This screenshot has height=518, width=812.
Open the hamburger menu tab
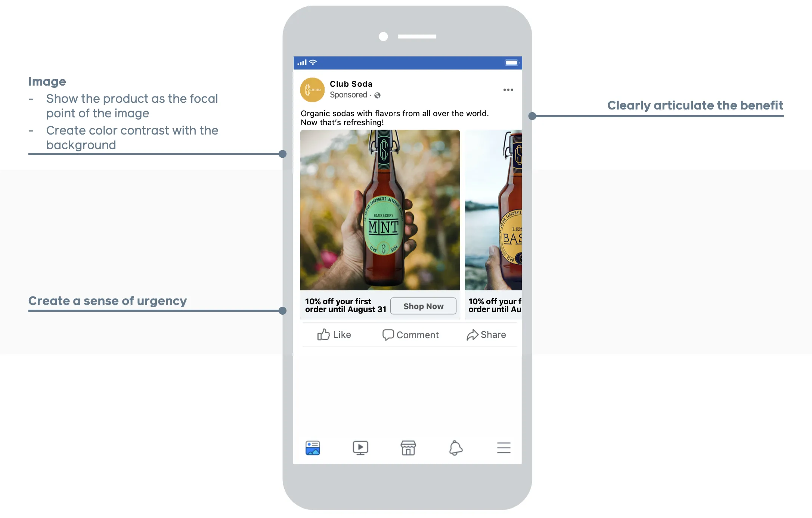coord(503,448)
